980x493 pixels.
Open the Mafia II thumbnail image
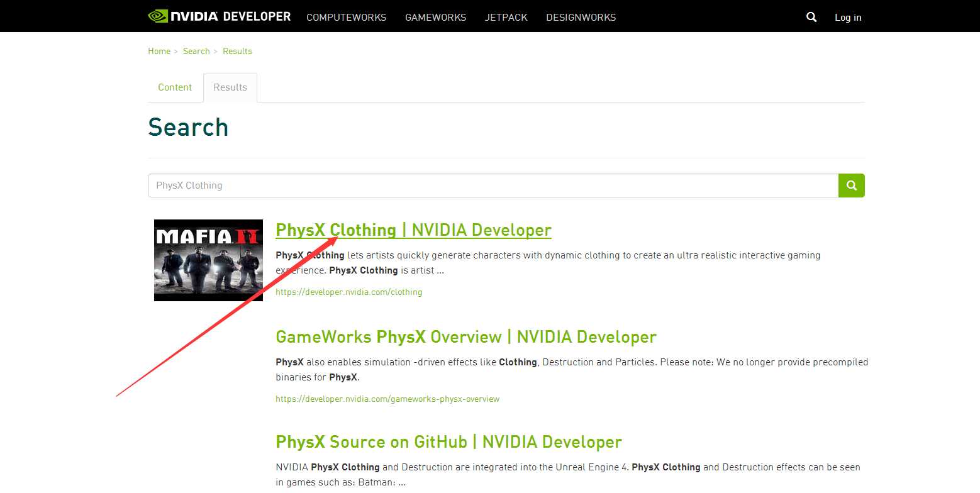208,260
